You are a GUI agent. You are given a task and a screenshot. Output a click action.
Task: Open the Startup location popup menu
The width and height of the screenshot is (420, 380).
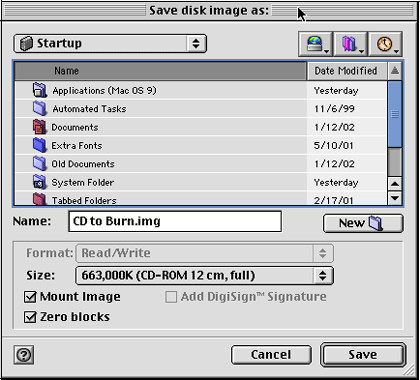110,44
